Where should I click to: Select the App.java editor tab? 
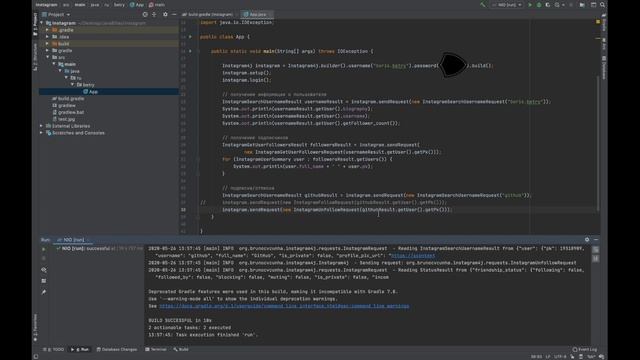[257, 14]
